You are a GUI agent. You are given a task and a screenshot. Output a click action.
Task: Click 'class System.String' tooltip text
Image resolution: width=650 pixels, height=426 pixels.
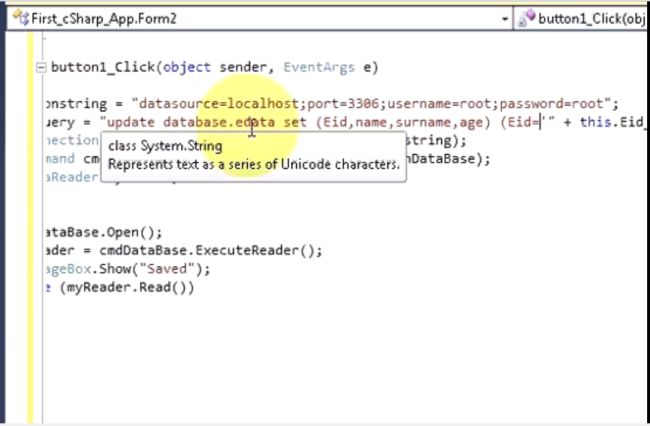coord(165,146)
